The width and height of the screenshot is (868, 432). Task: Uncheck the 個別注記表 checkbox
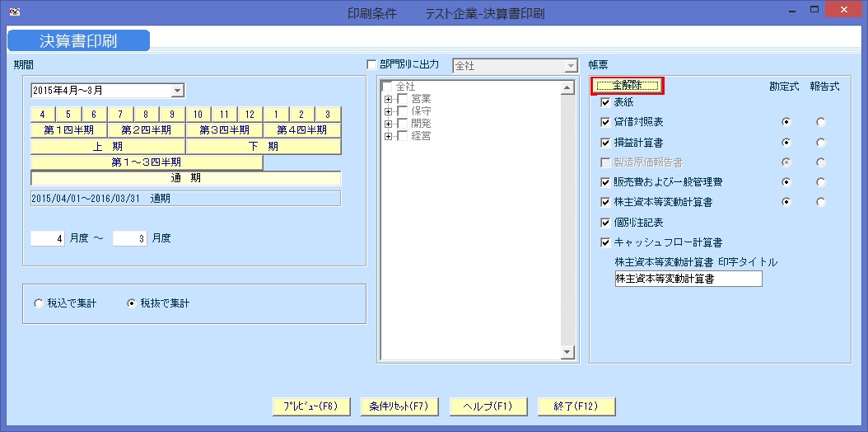coord(605,223)
